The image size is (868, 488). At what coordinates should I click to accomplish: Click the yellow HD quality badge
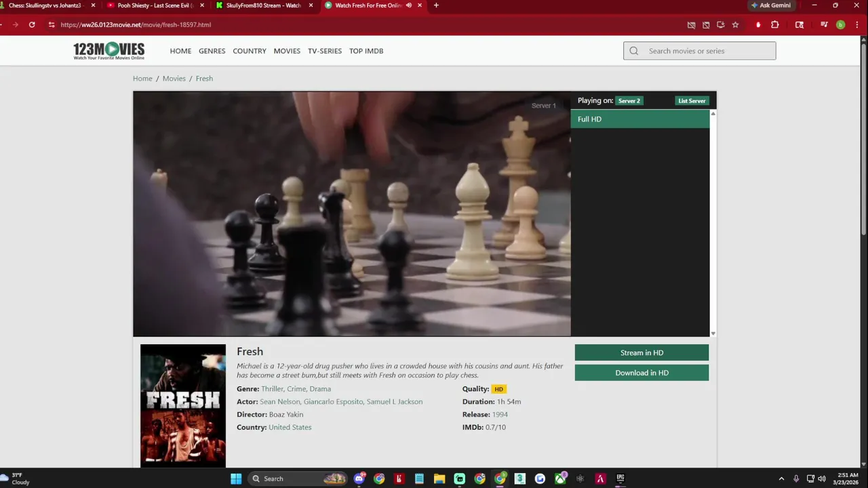point(498,389)
